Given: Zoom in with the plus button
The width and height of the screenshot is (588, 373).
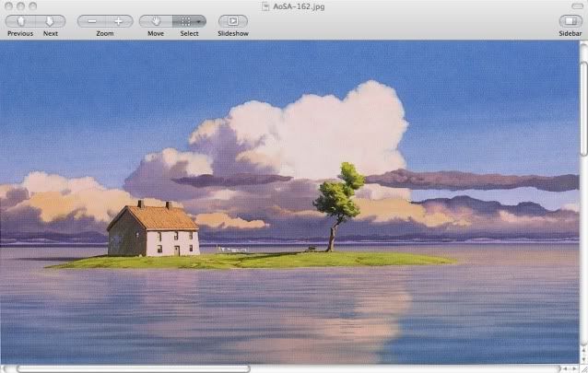Looking at the screenshot, I should 119,21.
